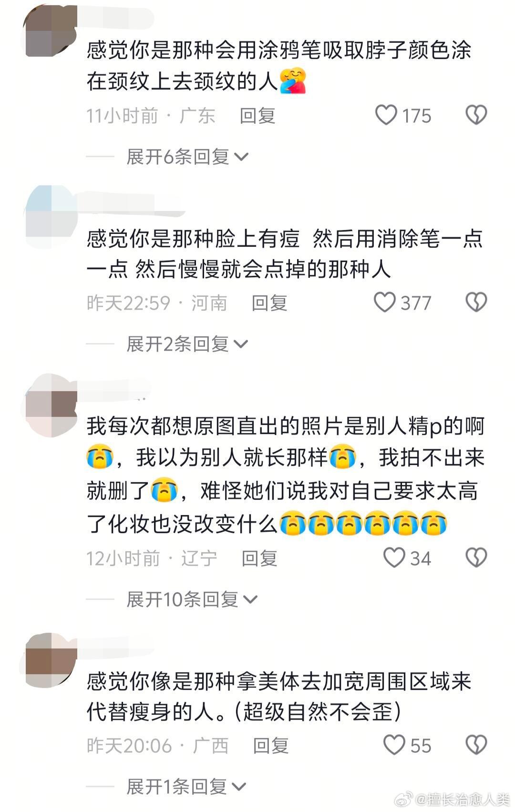Reply to the Guangxi comment via 回复
The image size is (515, 812).
point(271,746)
